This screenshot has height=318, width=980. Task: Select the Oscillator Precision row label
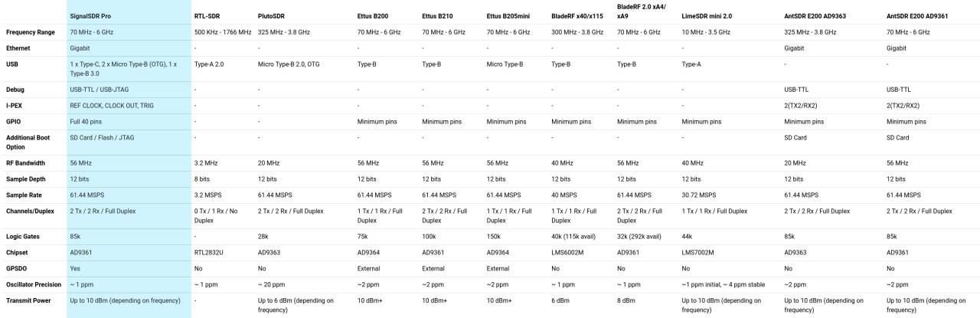point(33,284)
